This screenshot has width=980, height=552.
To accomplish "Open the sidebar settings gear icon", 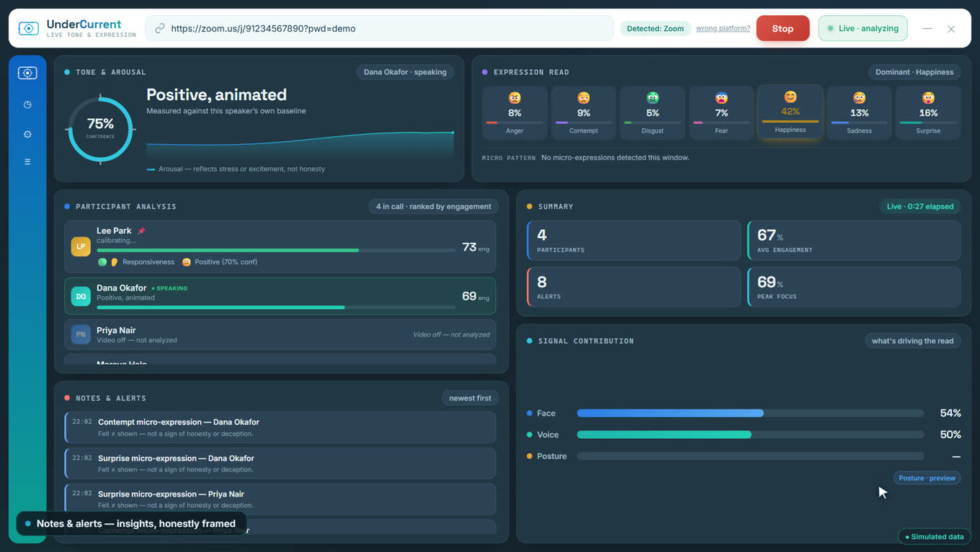I will (27, 134).
